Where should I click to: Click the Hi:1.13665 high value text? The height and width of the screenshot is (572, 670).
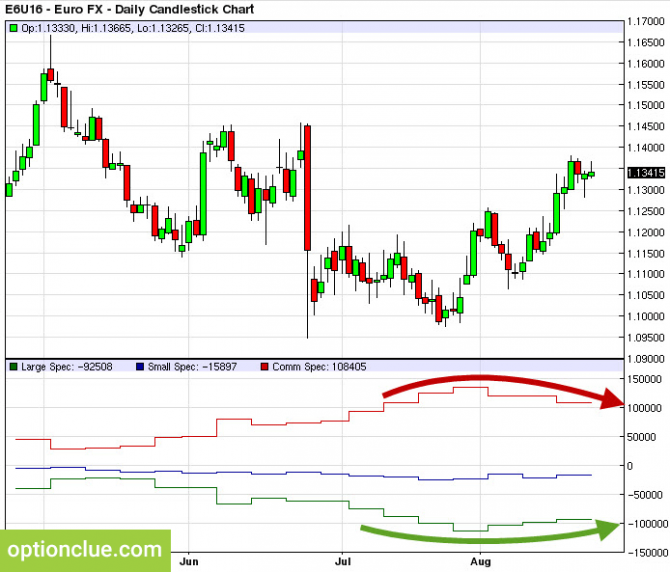[105, 28]
